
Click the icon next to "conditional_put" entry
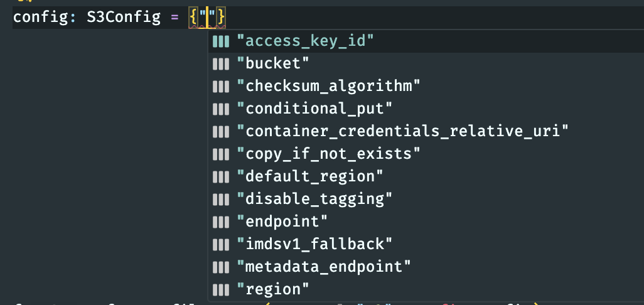(220, 108)
